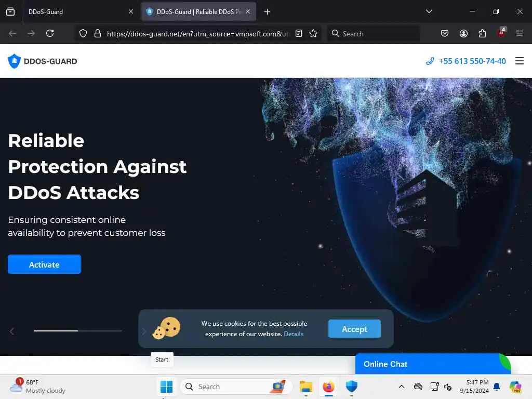532x399 pixels.
Task: Launch Copilot preview from taskbar
Action: (515, 387)
